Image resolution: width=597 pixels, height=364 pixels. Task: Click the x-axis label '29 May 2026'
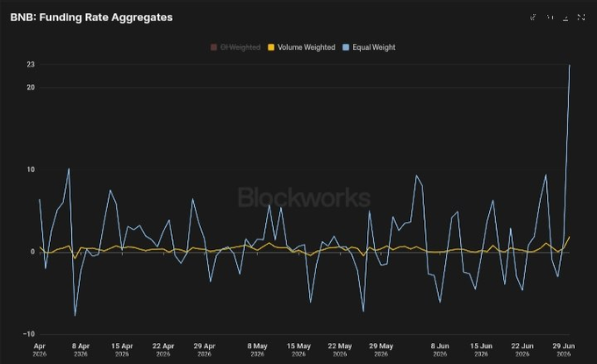click(381, 350)
